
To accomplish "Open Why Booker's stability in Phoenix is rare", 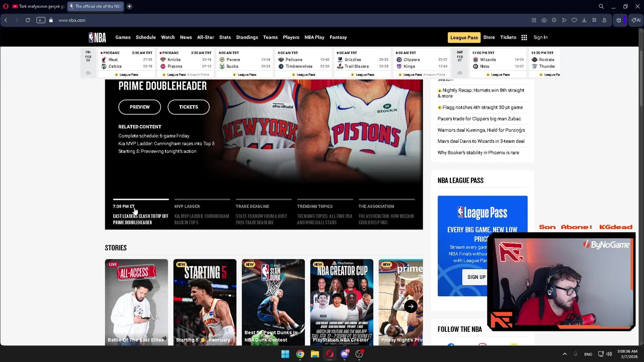I will (478, 153).
